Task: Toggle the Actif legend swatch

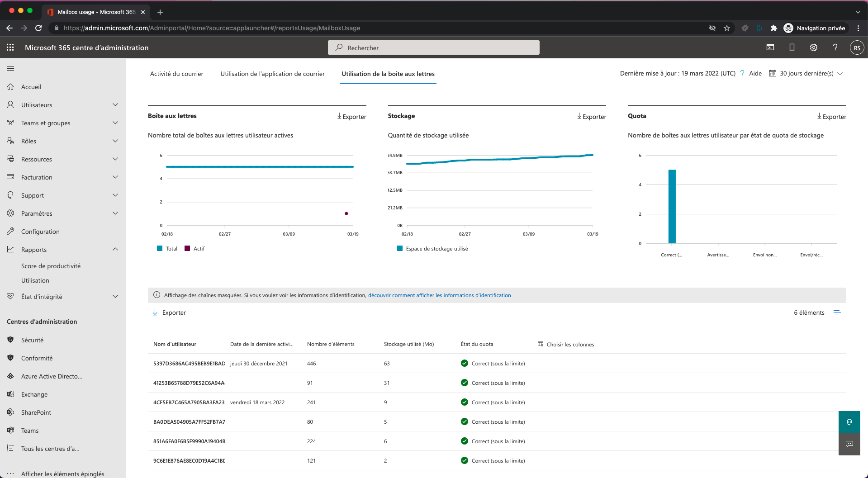Action: pyautogui.click(x=187, y=248)
